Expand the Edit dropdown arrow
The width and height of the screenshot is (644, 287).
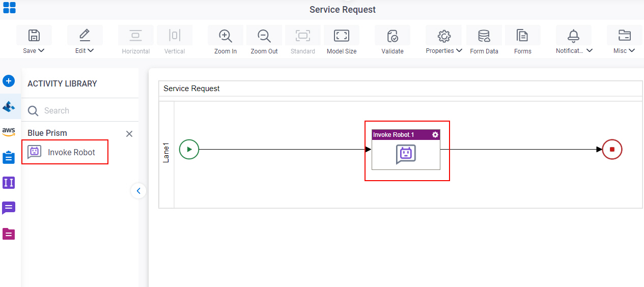pyautogui.click(x=91, y=51)
